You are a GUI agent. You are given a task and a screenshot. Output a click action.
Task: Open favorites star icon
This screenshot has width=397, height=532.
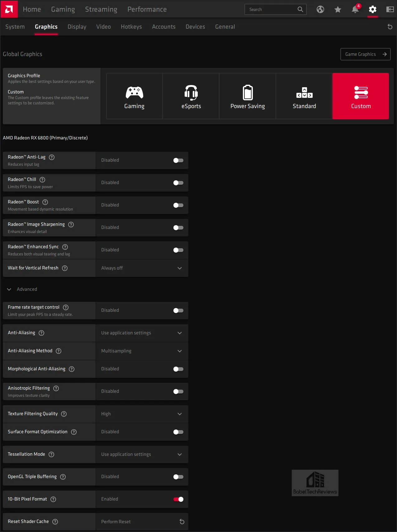pos(338,9)
